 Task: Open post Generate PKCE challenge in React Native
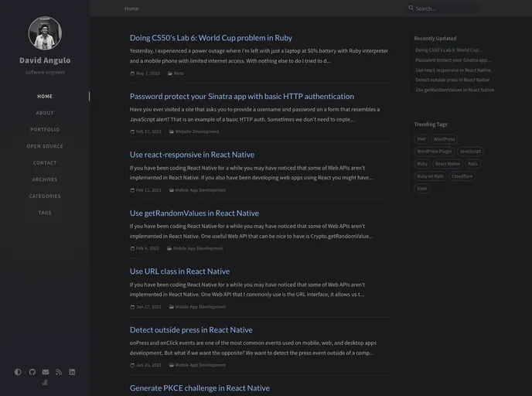click(199, 388)
